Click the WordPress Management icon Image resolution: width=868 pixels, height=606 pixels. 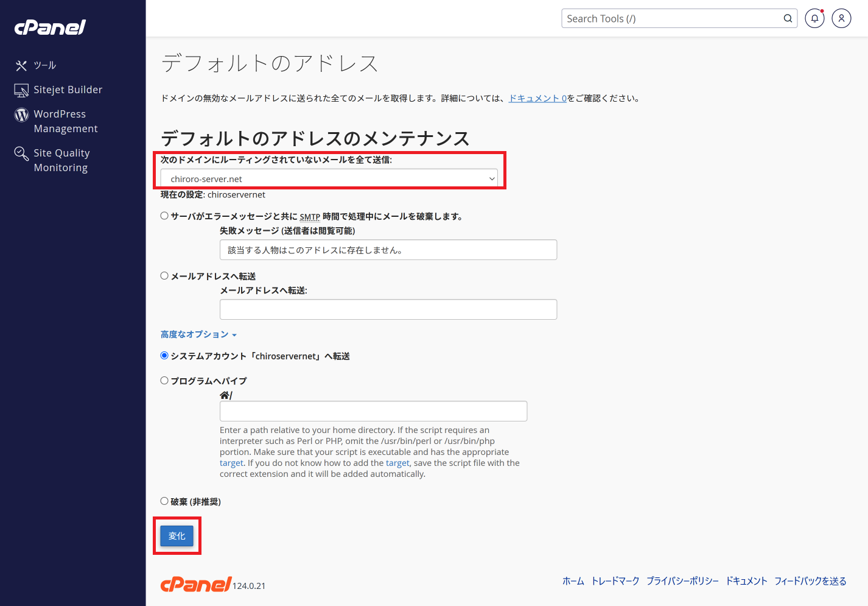(x=21, y=115)
